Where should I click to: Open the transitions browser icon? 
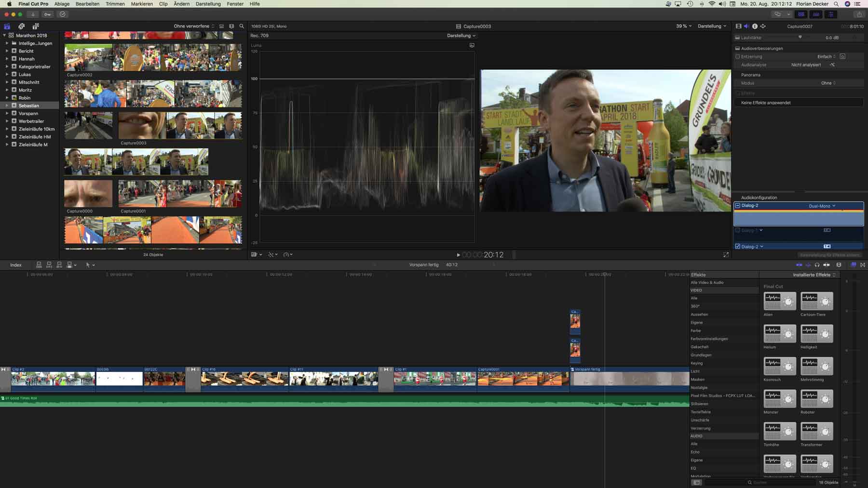(x=863, y=265)
